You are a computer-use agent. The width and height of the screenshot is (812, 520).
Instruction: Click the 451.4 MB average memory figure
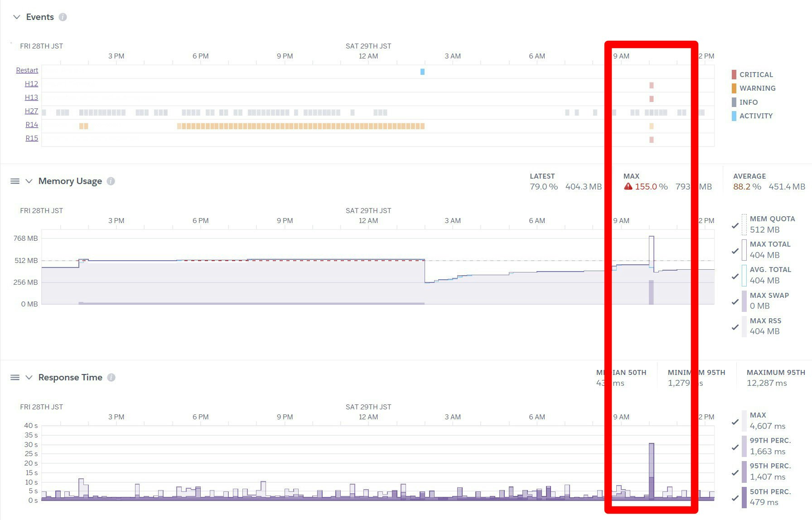coord(787,187)
